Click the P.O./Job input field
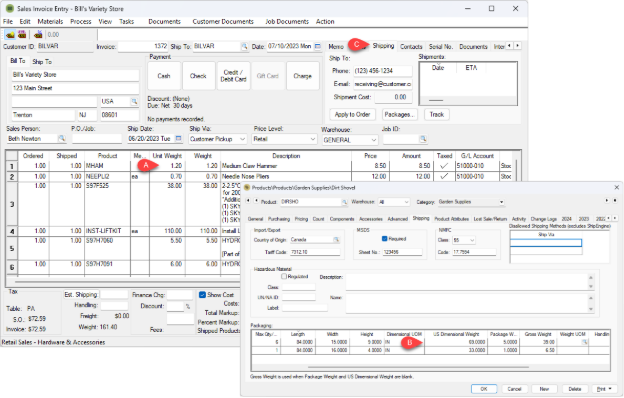This screenshot has width=624, height=398. click(97, 139)
